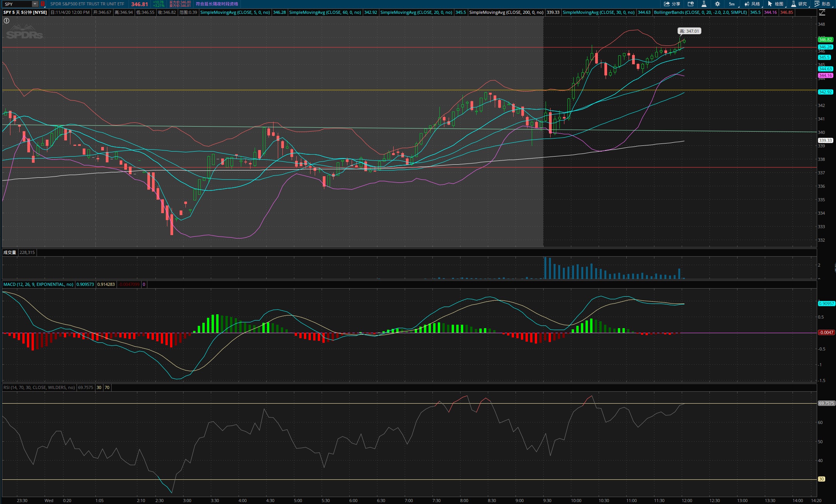The image size is (836, 504).
Task: Select the SimpleMovingAvg (CLOSE, 30, 0, no) label
Action: click(x=599, y=12)
